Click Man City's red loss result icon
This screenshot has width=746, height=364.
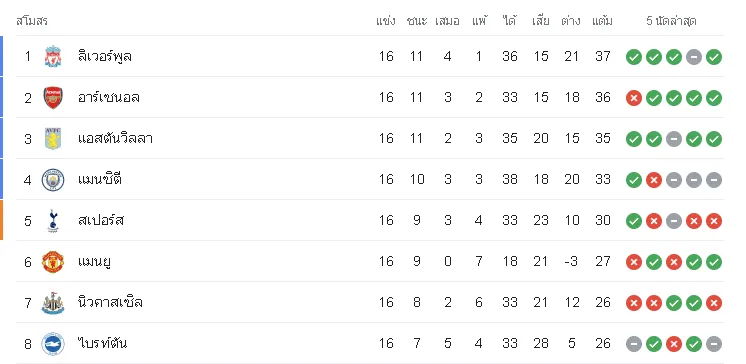[654, 180]
